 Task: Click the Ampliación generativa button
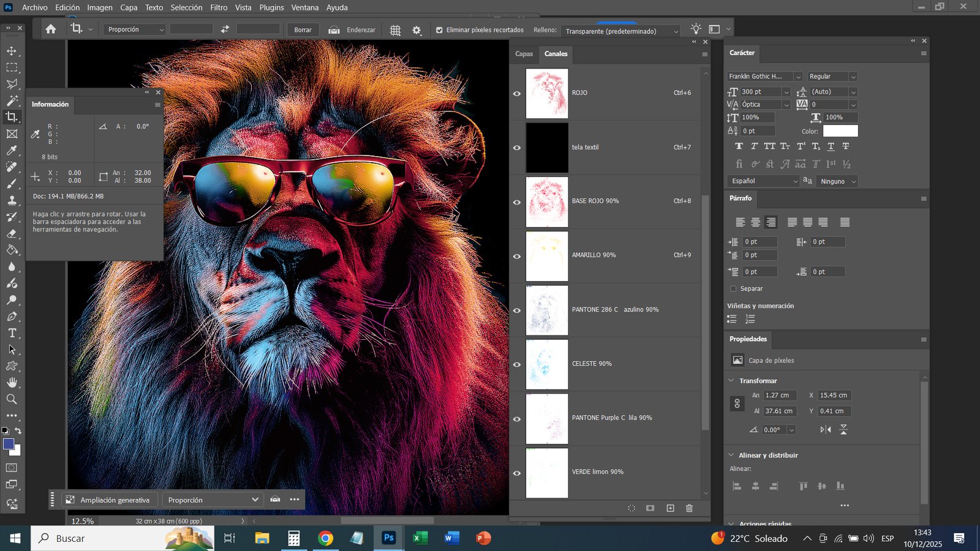pyautogui.click(x=109, y=500)
